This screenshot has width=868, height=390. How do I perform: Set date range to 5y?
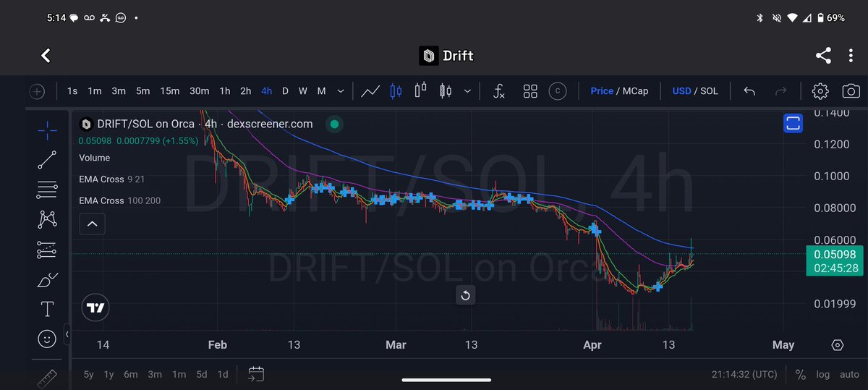coord(88,374)
